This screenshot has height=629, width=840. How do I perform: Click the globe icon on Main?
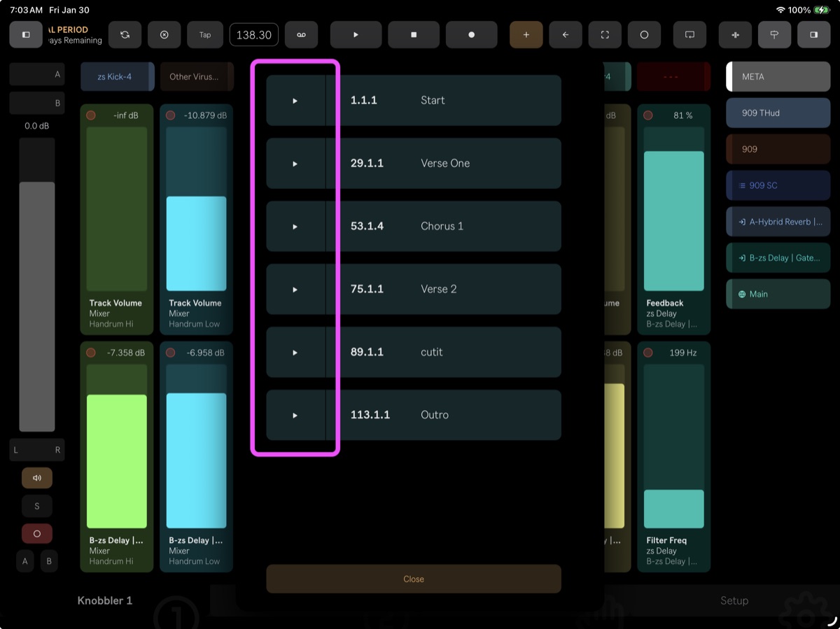coord(742,294)
